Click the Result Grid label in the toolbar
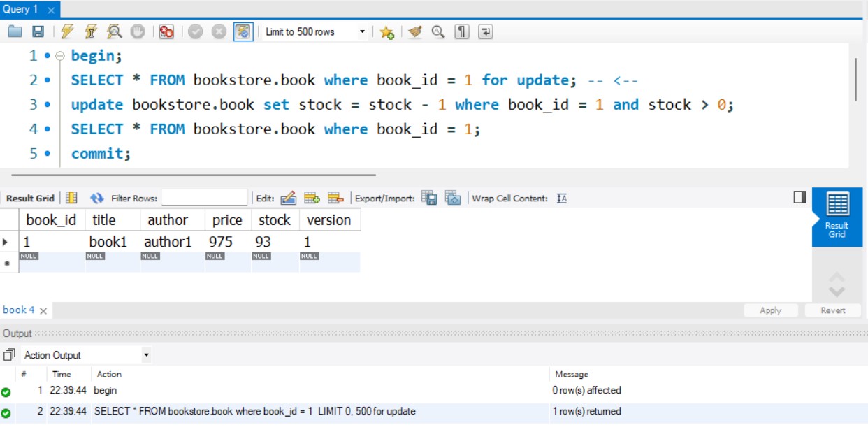The width and height of the screenshot is (868, 432). click(x=30, y=199)
